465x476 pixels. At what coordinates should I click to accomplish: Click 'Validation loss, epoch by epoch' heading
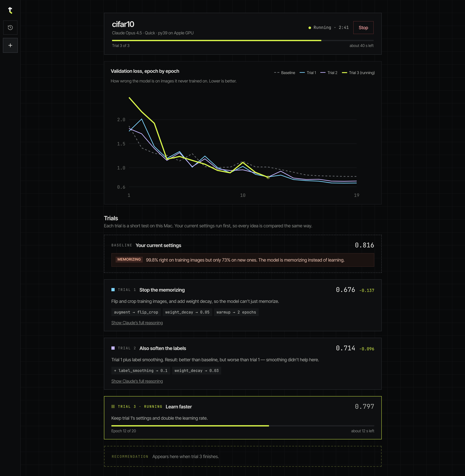click(x=145, y=71)
